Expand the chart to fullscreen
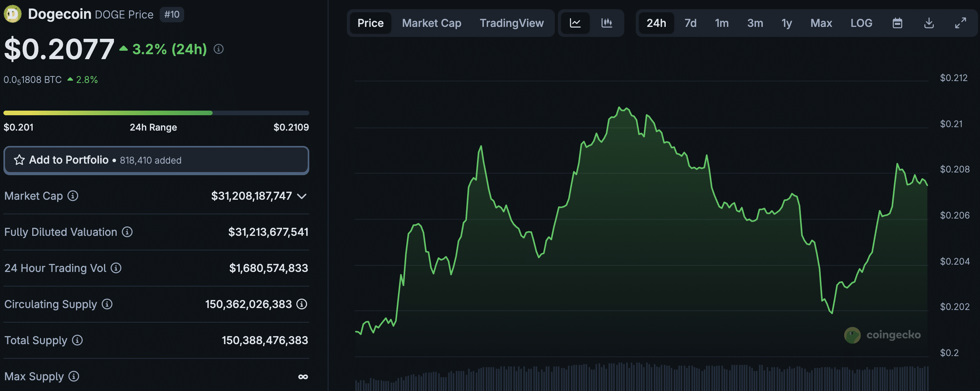Screen dimensions: 980x391 pos(960,23)
